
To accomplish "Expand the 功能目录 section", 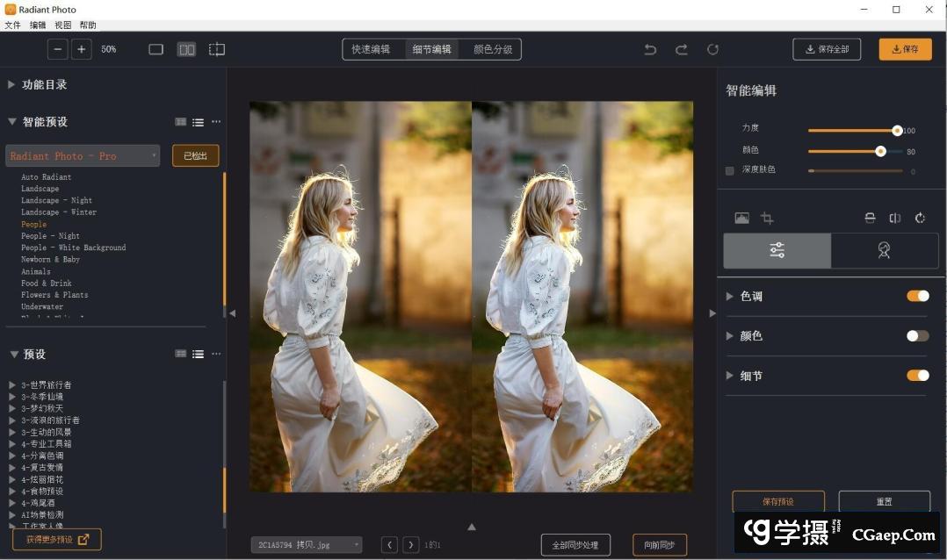I will 12,84.
